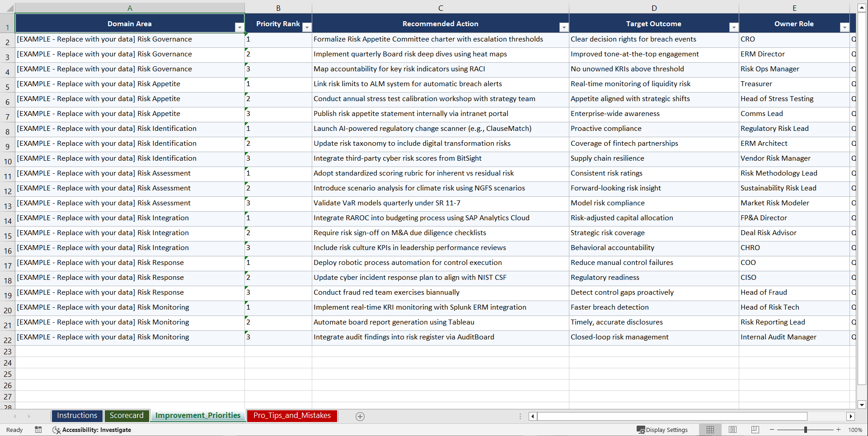The image size is (868, 436).
Task: Open the Pro_Tips_and_Mistakes sheet tab
Action: coord(291,415)
